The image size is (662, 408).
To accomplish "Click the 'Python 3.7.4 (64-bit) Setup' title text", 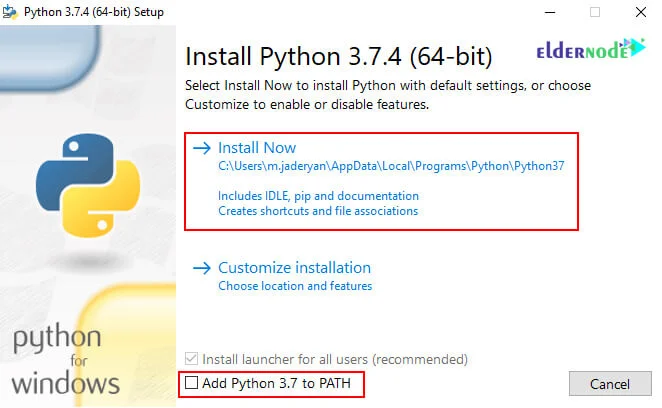I will pyautogui.click(x=95, y=12).
